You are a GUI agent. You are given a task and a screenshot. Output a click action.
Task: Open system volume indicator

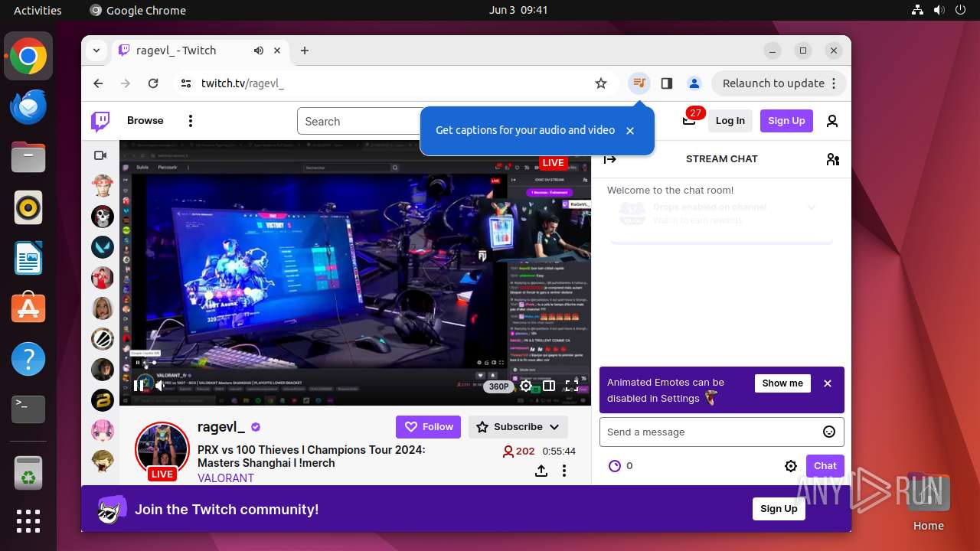(x=939, y=10)
